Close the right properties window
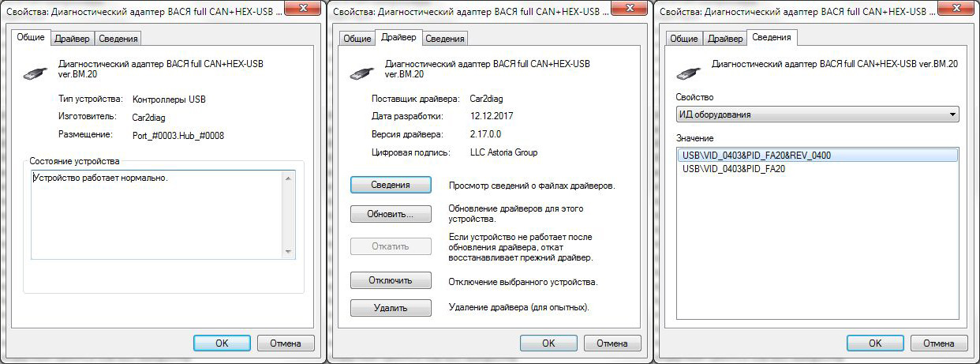 point(957,9)
